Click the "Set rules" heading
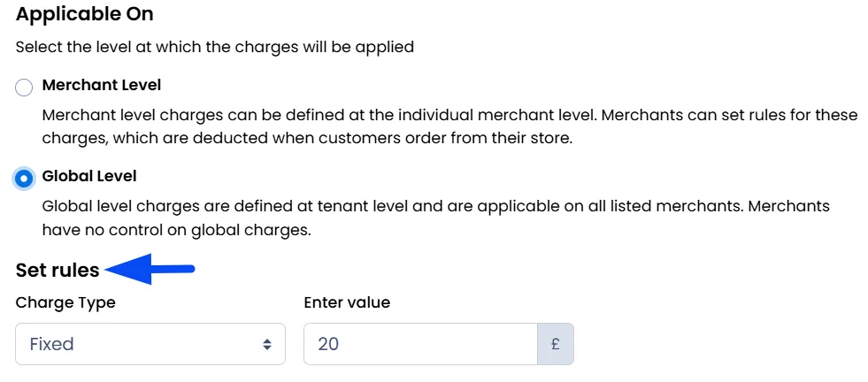868x382 pixels. [x=58, y=270]
